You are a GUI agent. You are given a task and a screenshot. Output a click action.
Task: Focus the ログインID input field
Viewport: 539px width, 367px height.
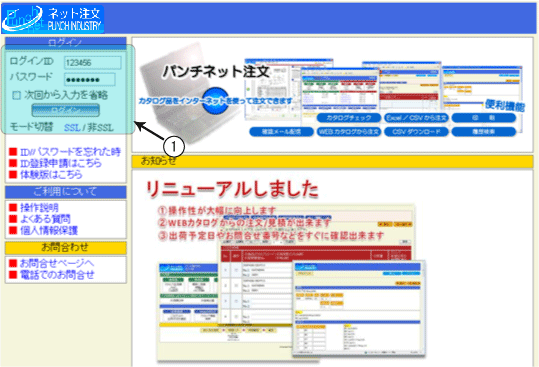[x=92, y=63]
